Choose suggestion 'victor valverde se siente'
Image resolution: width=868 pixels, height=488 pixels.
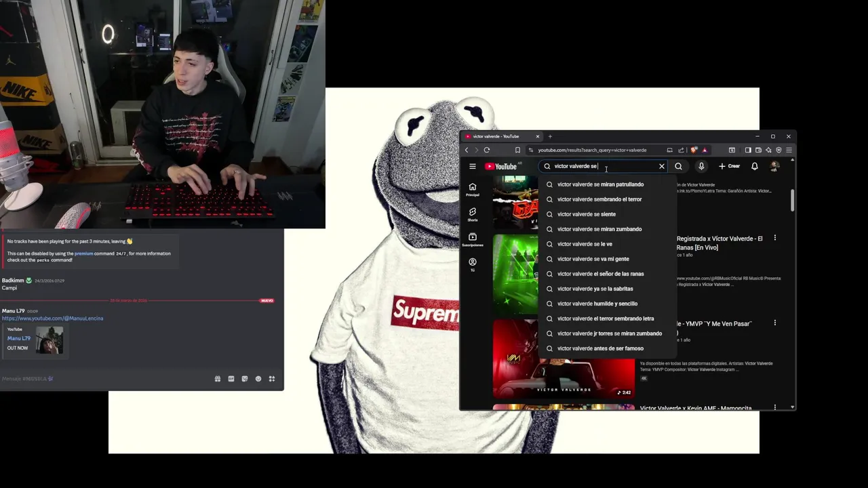coord(608,214)
